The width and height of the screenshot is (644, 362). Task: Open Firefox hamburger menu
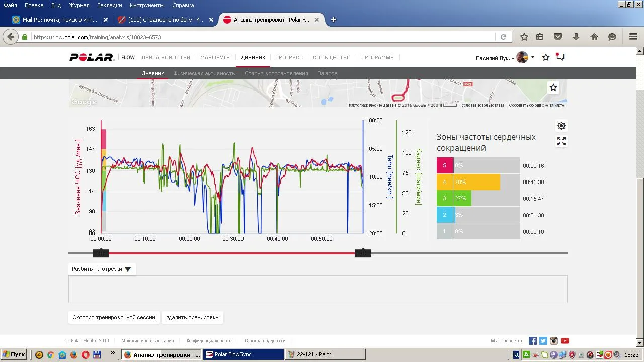(633, 37)
